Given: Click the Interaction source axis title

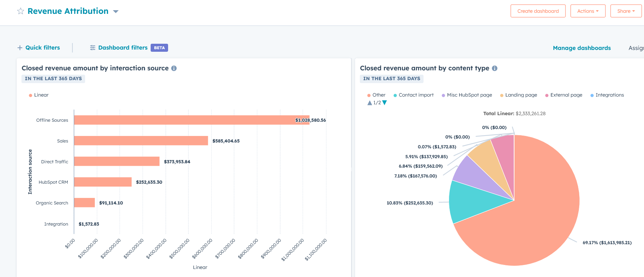Looking at the screenshot, I should [30, 172].
